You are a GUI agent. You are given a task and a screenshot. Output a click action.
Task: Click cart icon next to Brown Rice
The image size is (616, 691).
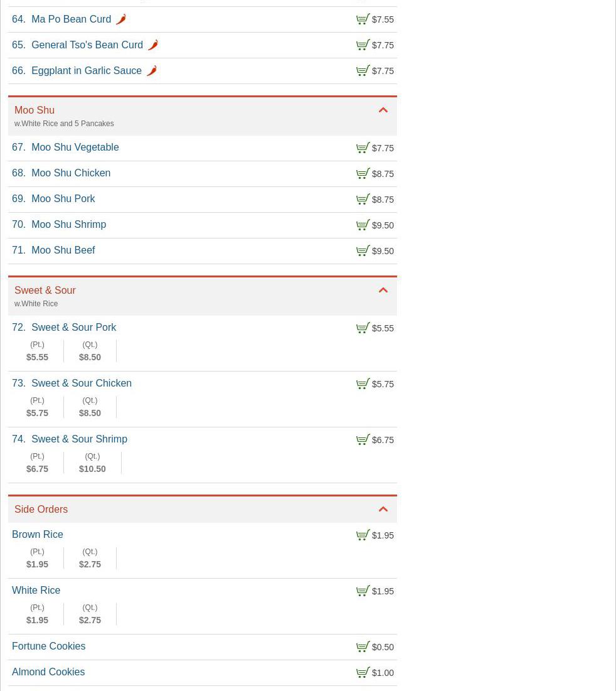(x=363, y=535)
